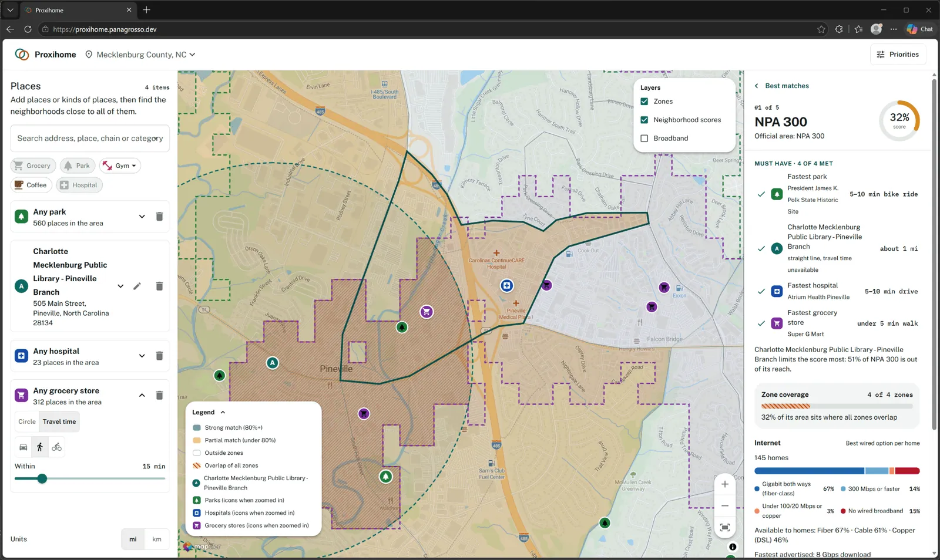Delete the Any hospital entry
The width and height of the screenshot is (940, 560).
(x=159, y=356)
